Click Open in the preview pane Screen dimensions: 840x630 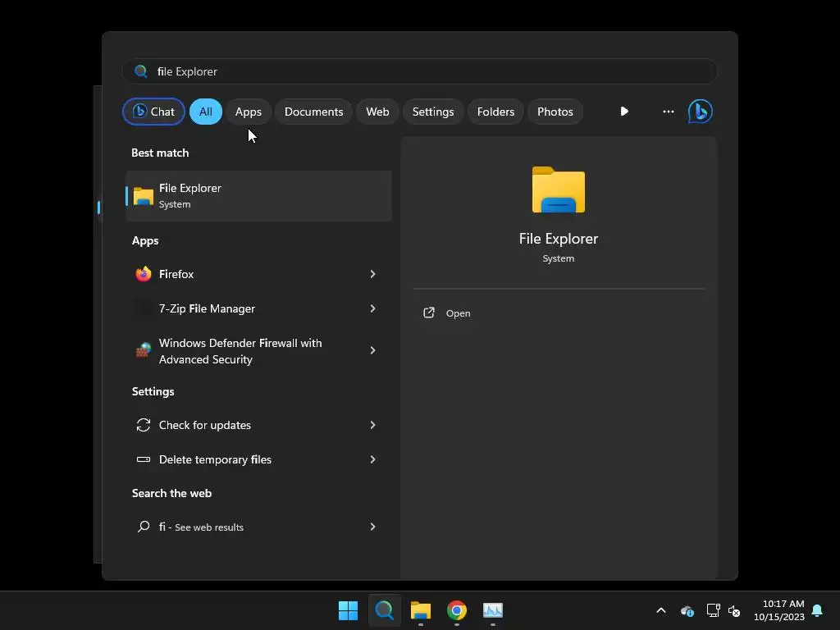[458, 313]
